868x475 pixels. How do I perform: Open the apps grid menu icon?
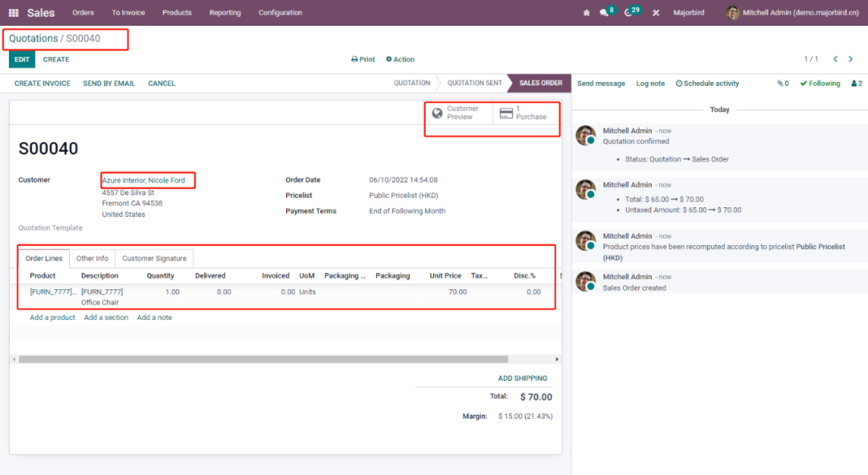[14, 13]
